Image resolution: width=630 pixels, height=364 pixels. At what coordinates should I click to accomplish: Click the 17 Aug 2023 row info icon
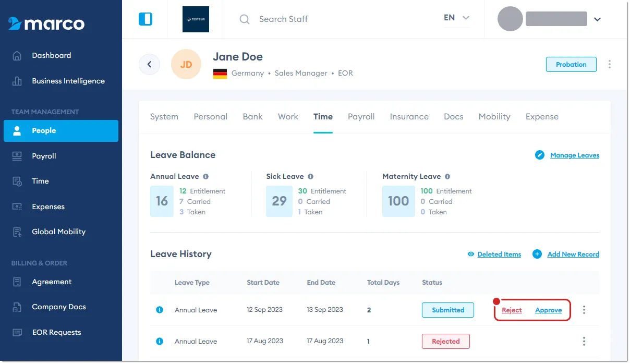point(160,341)
